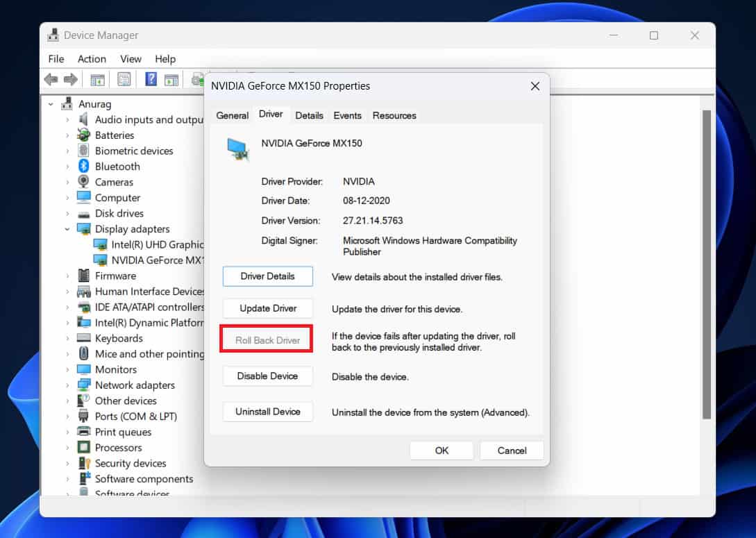Open the Action menu
Image resolution: width=756 pixels, height=538 pixels.
coord(92,59)
